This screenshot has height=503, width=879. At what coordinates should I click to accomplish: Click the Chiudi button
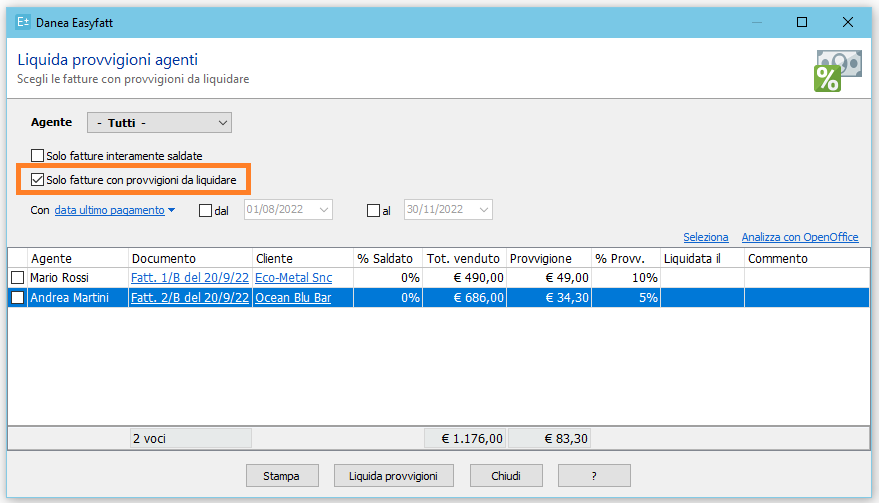(x=506, y=476)
